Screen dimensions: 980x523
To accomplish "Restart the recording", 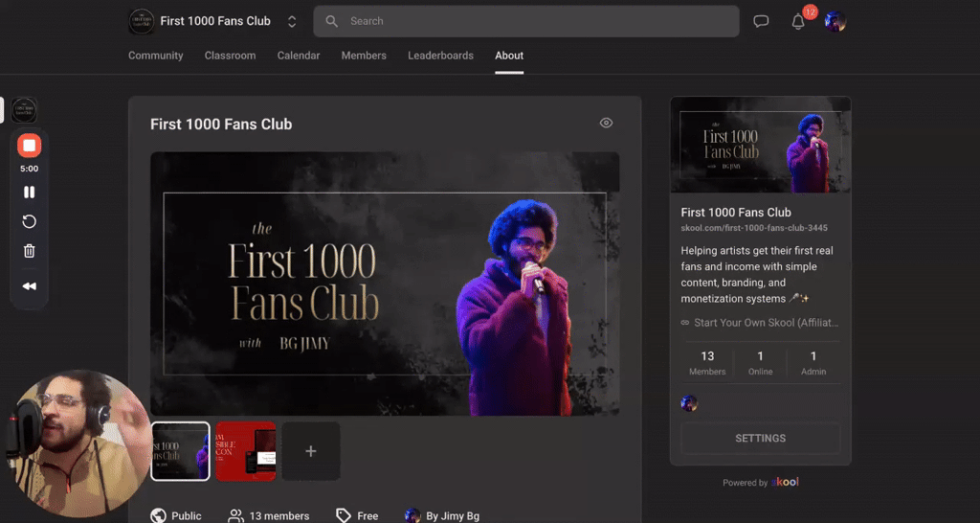I will click(30, 221).
